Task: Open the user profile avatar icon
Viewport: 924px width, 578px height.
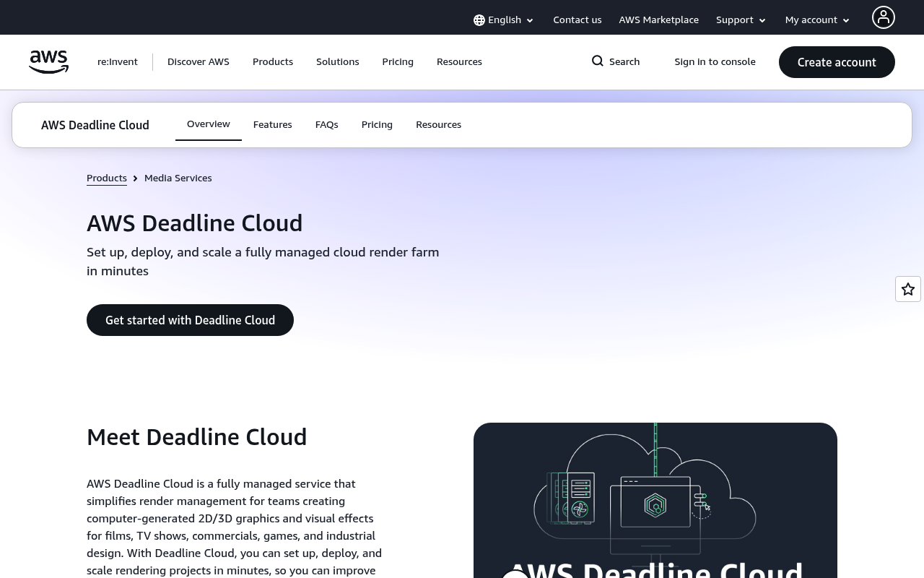Action: point(883,17)
